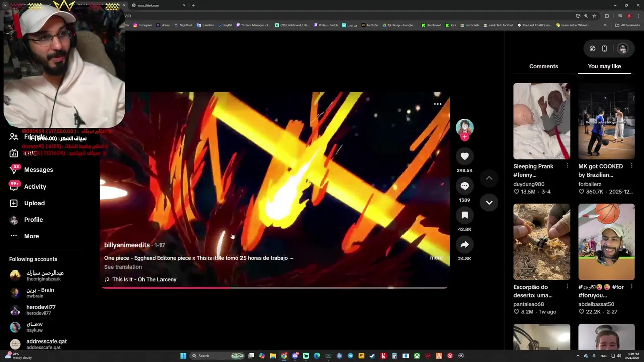
Task: Like the video with the heart icon
Action: click(x=464, y=156)
